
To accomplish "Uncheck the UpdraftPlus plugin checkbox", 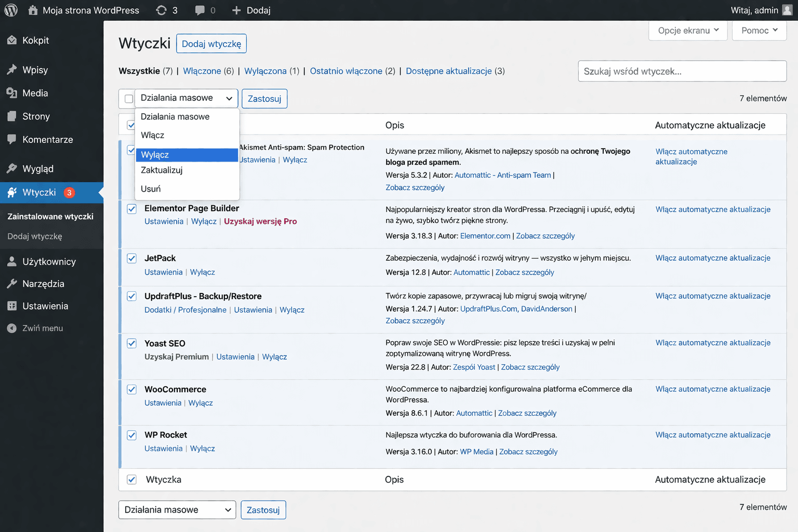I will tap(132, 296).
